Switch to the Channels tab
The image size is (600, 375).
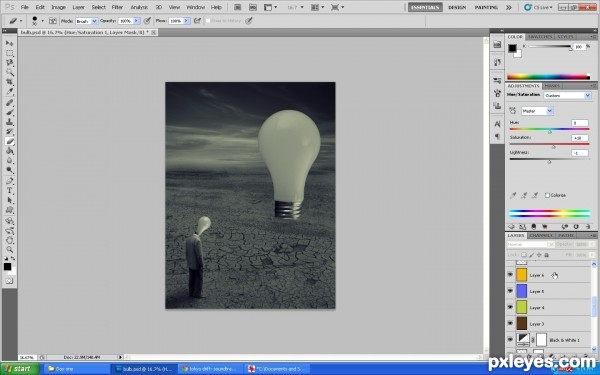point(541,235)
